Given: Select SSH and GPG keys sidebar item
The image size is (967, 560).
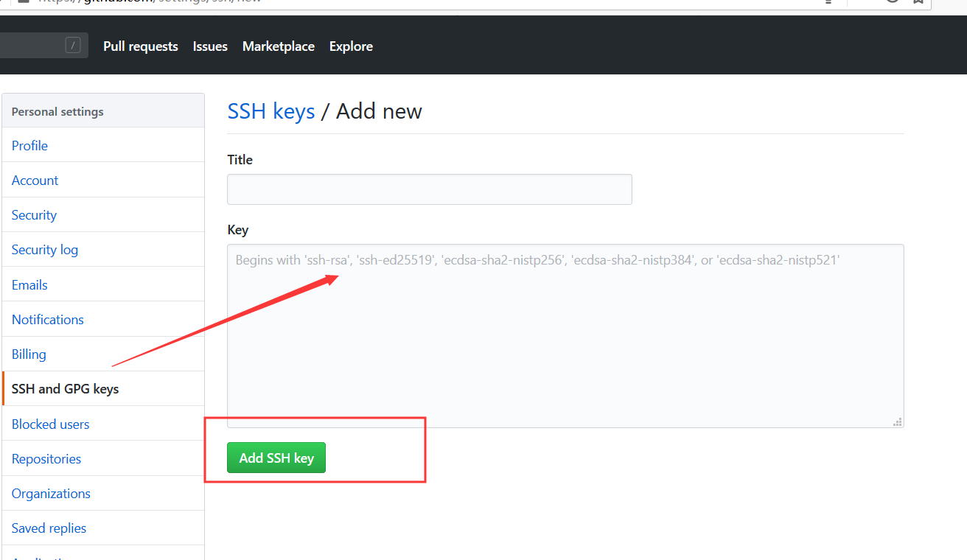Looking at the screenshot, I should click(x=66, y=389).
